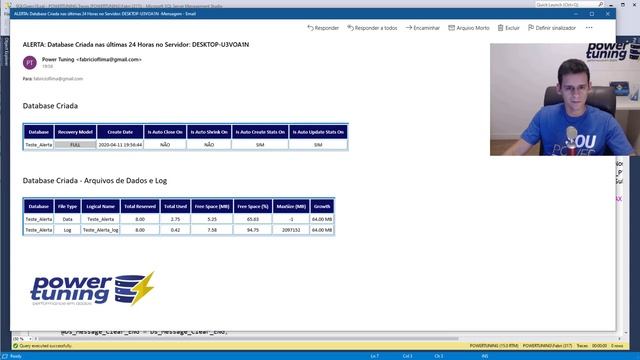
Task: Click sender name Power Tuning
Action: [58, 59]
